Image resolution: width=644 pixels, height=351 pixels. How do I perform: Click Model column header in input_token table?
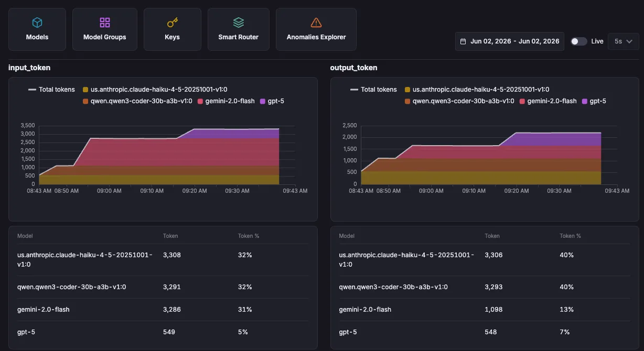tap(25, 236)
